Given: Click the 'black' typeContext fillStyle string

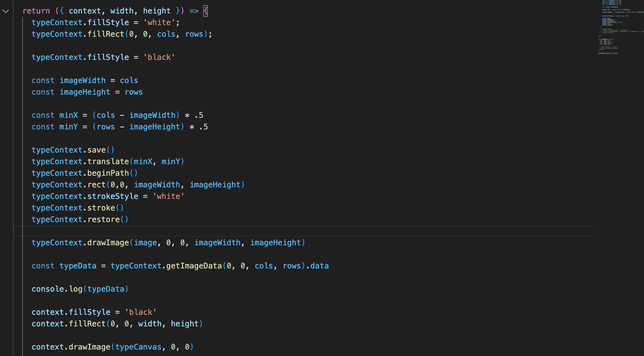Looking at the screenshot, I should (159, 57).
